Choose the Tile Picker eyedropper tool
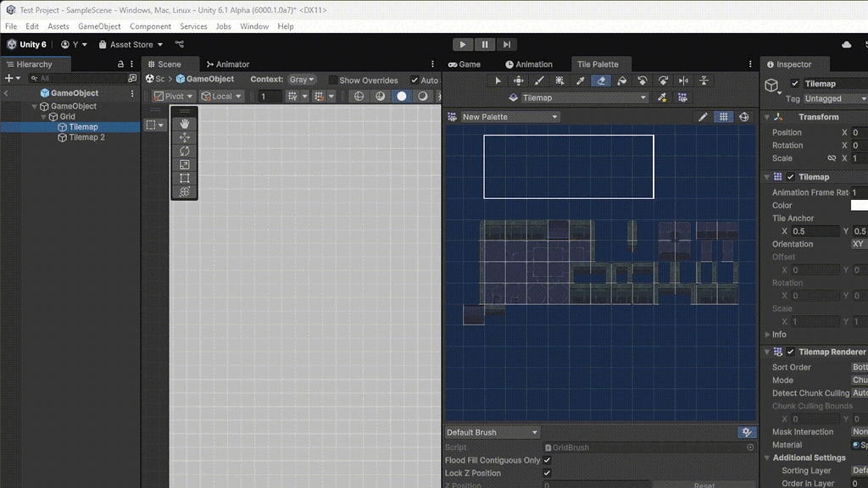Viewport: 868px width, 488px height. (580, 80)
